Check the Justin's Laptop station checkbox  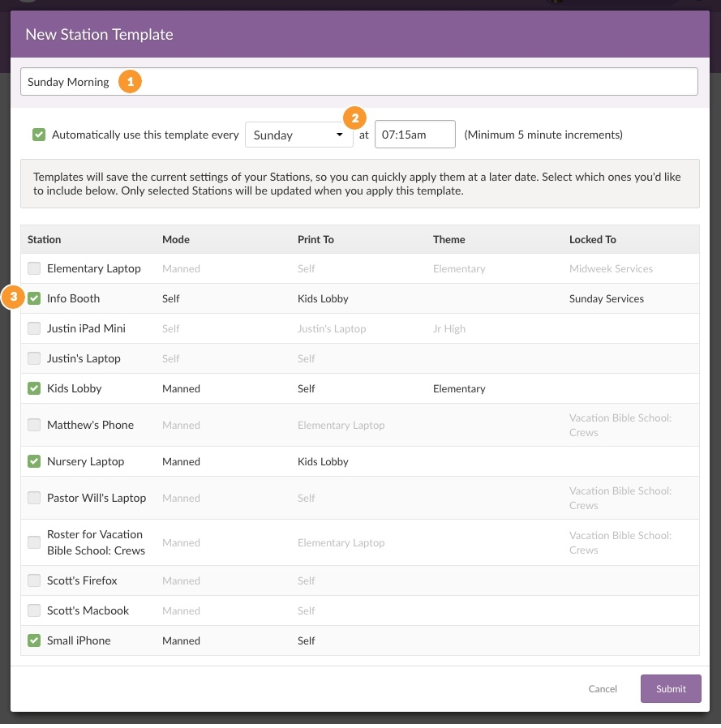pyautogui.click(x=34, y=358)
